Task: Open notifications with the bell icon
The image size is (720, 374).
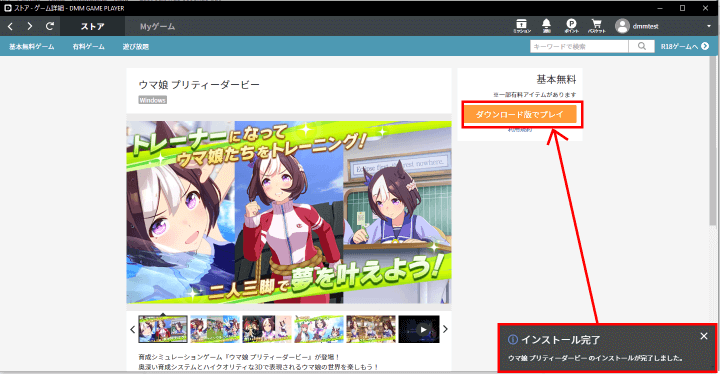Action: click(x=546, y=26)
